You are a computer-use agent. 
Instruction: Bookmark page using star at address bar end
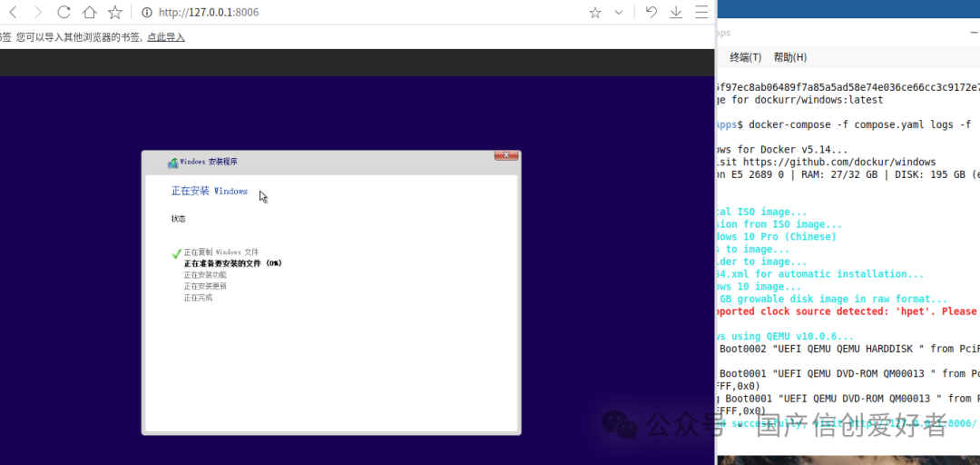pos(595,13)
